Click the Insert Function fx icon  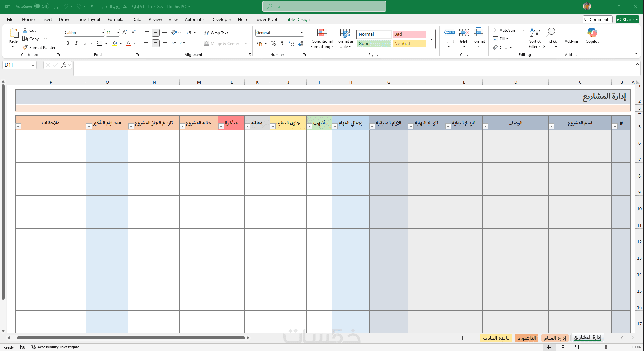(64, 65)
